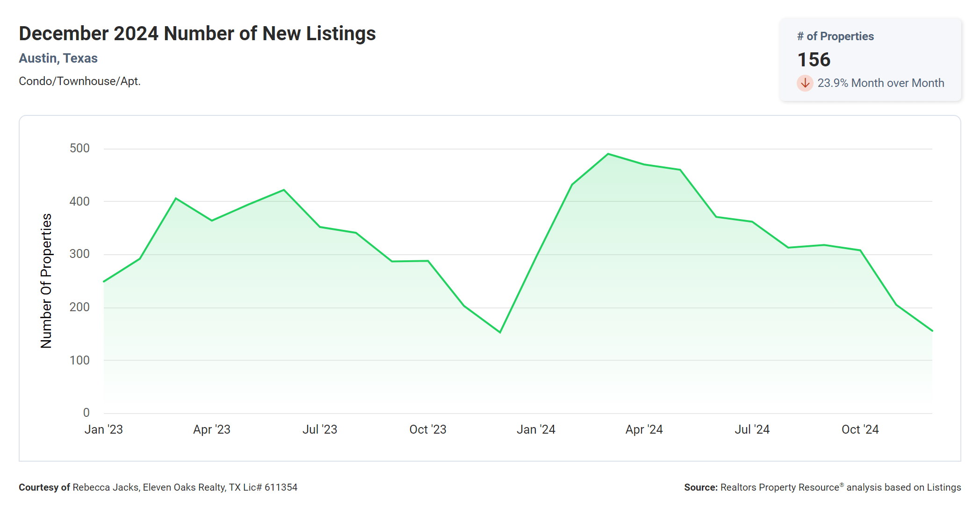Click the red down-arrow trend icon
This screenshot has height=514, width=980.
(805, 83)
